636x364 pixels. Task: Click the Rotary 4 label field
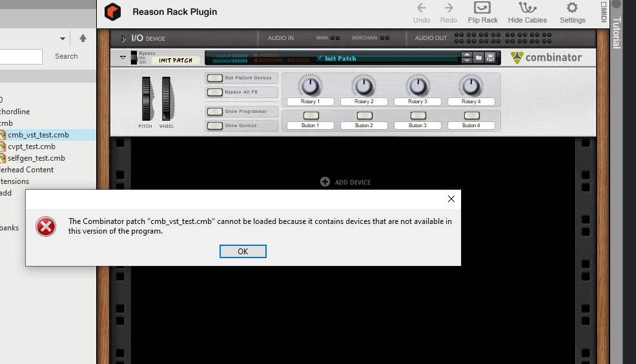[471, 102]
